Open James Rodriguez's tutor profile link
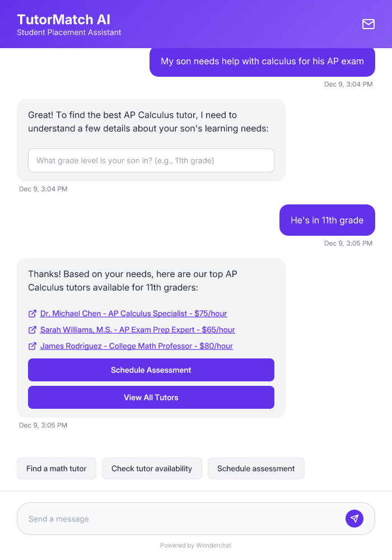 pos(138,346)
